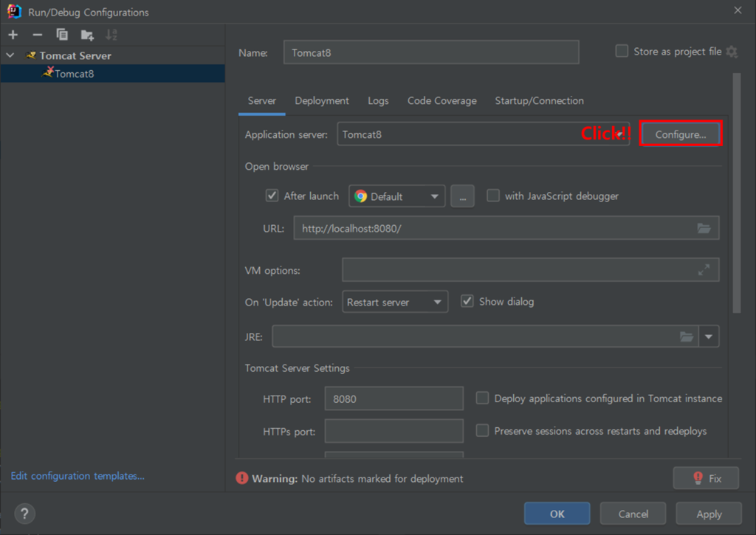Viewport: 756px width, 535px height.
Task: Open help with the question mark icon
Action: click(24, 514)
